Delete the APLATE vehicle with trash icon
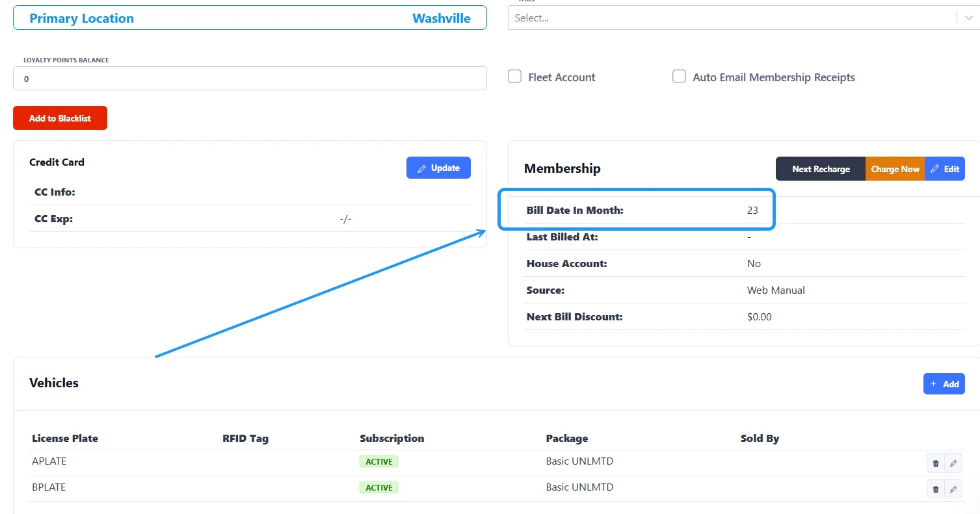 pos(936,463)
